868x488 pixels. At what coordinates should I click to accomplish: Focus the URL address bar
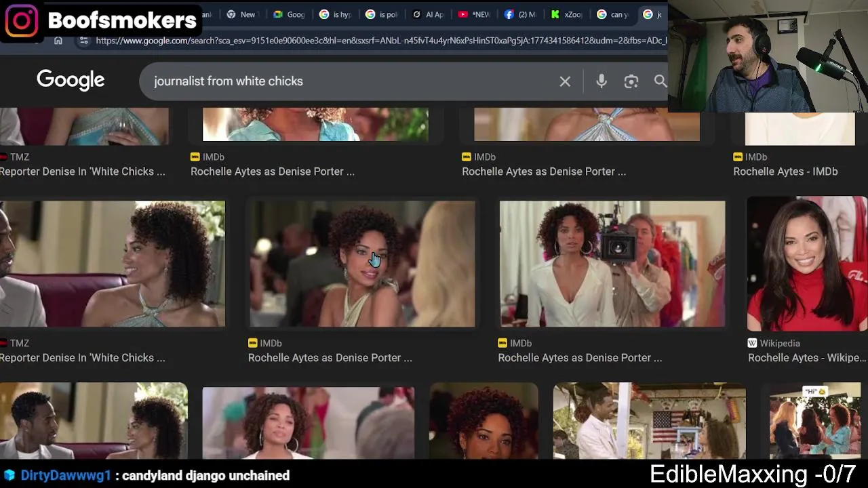click(381, 41)
